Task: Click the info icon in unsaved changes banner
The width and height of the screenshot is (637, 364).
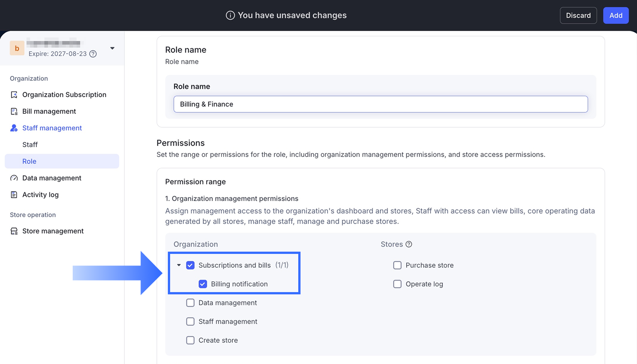Action: [x=230, y=15]
